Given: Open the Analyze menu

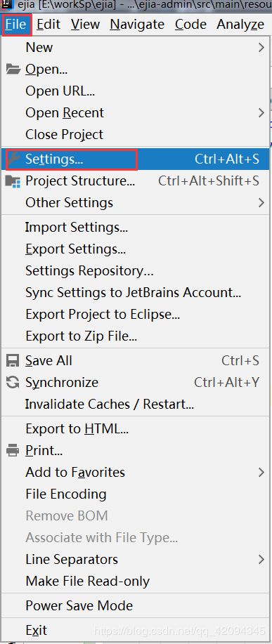Looking at the screenshot, I should pos(240,25).
